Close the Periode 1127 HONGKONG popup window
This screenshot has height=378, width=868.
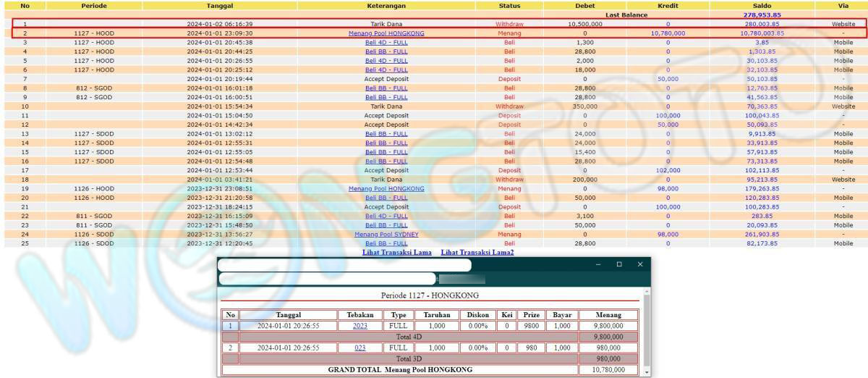[x=639, y=265]
